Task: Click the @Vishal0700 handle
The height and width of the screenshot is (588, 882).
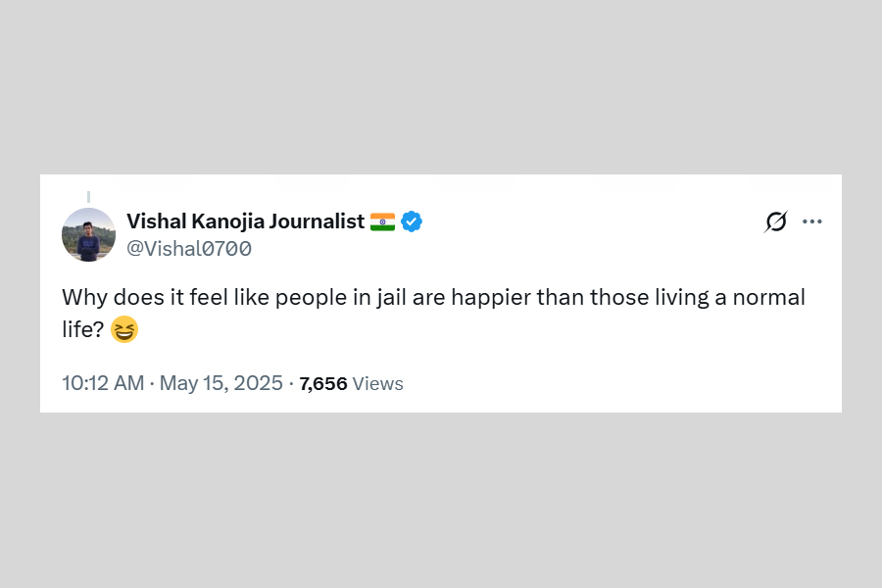Action: click(189, 249)
